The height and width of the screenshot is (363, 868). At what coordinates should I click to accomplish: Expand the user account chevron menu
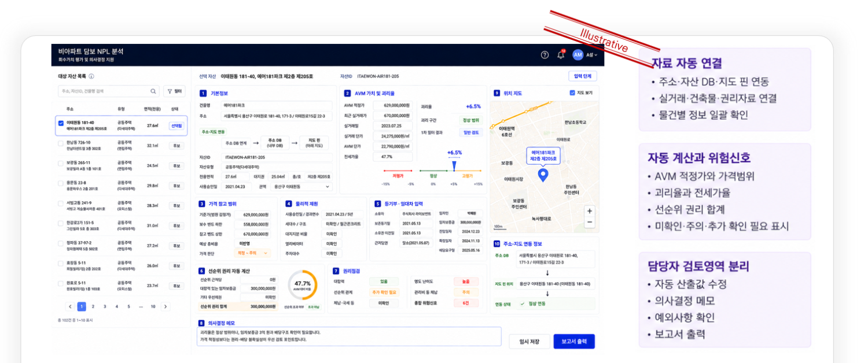tap(595, 55)
